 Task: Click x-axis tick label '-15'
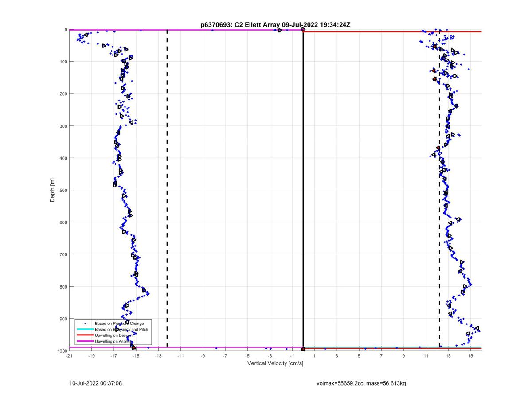(136, 356)
